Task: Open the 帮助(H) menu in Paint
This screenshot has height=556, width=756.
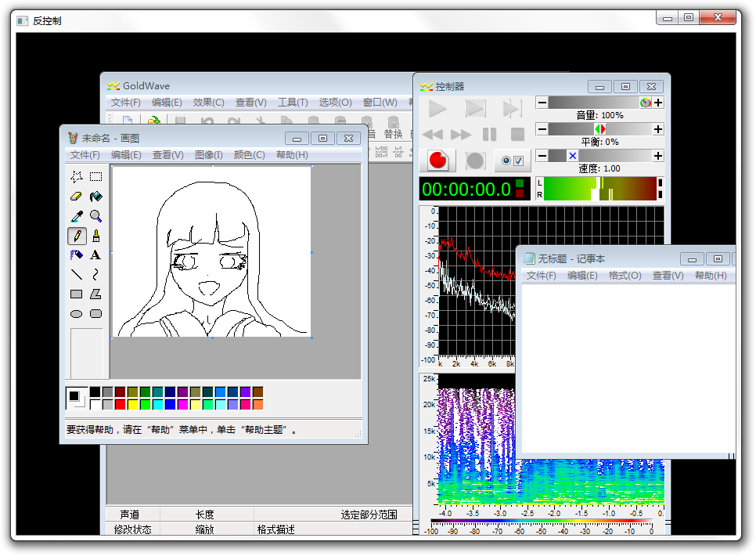Action: pos(292,155)
